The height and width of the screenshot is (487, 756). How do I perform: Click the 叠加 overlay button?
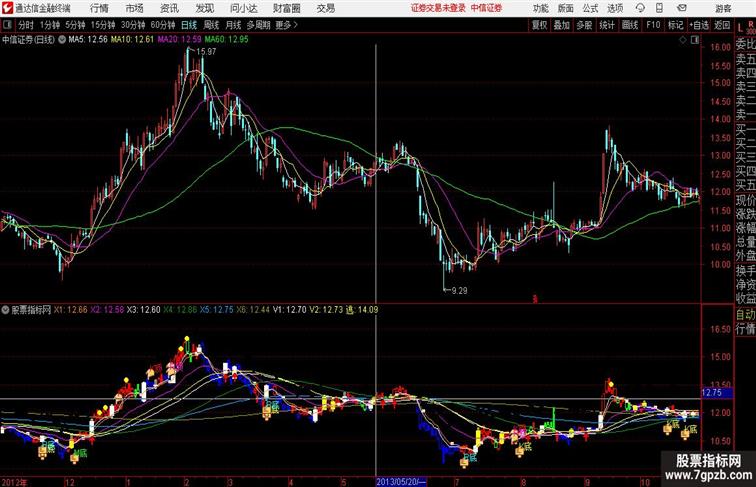[562, 25]
